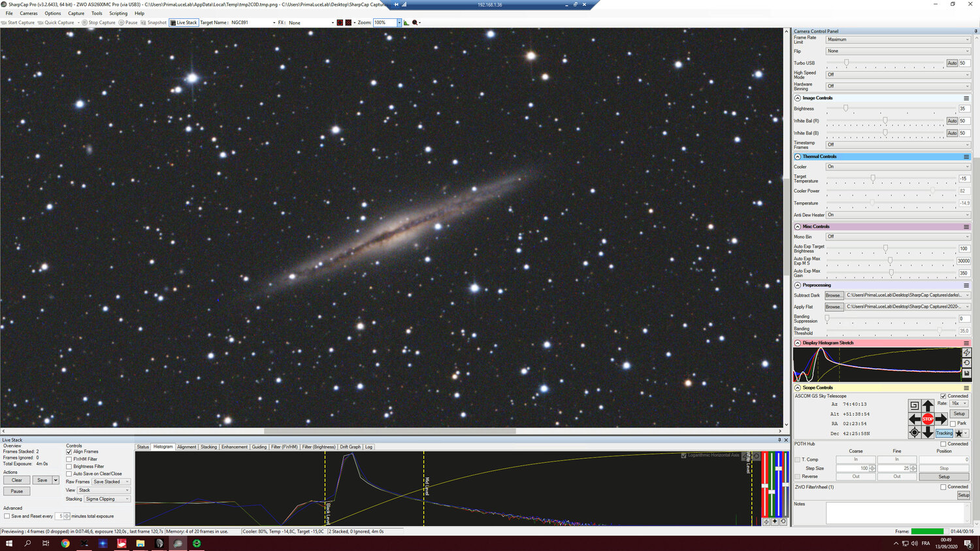980x551 pixels.
Task: Click the Save button in Live Stack
Action: 42,480
